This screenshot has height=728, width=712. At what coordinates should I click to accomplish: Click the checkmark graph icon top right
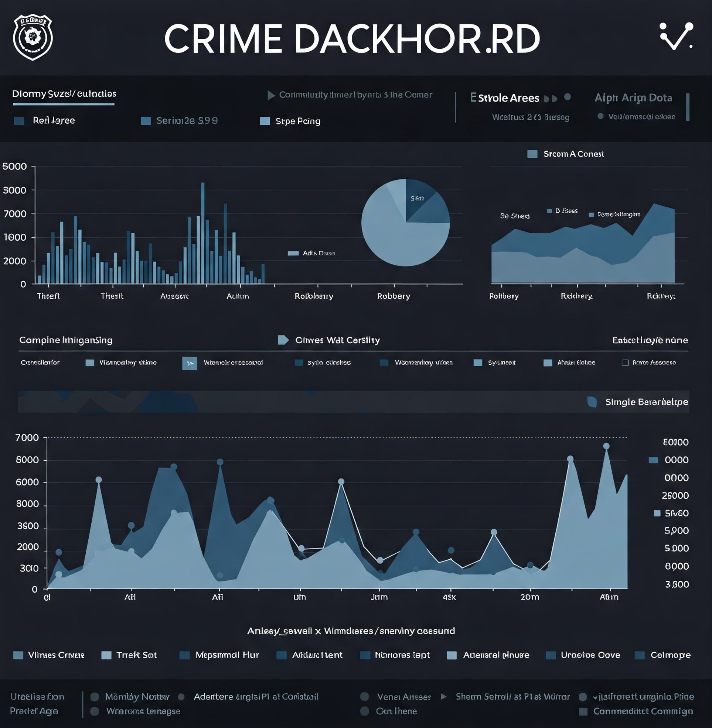tap(676, 37)
